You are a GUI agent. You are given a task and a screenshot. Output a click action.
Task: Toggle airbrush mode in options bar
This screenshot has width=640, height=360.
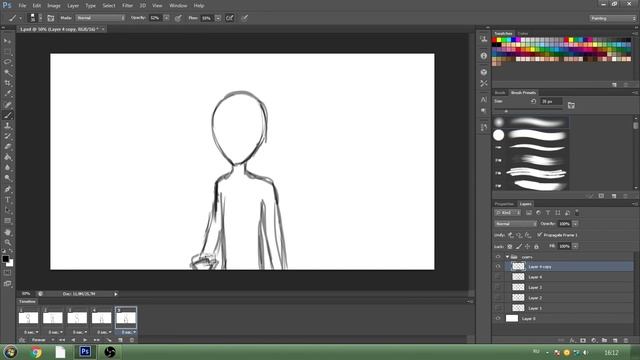click(230, 18)
